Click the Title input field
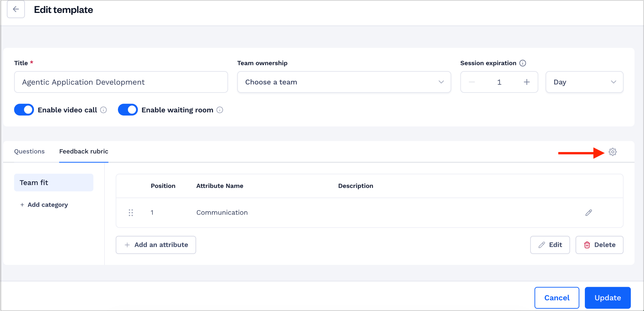The width and height of the screenshot is (644, 311). pyautogui.click(x=121, y=82)
